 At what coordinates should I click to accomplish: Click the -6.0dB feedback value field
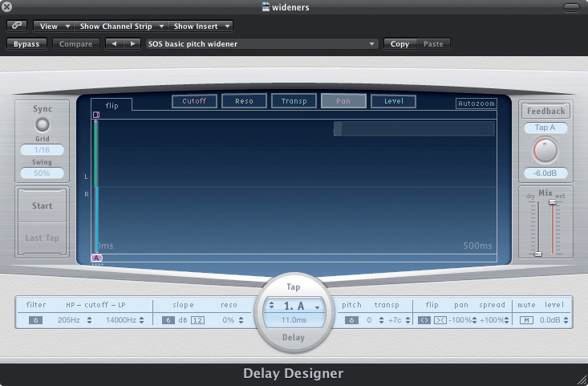545,173
